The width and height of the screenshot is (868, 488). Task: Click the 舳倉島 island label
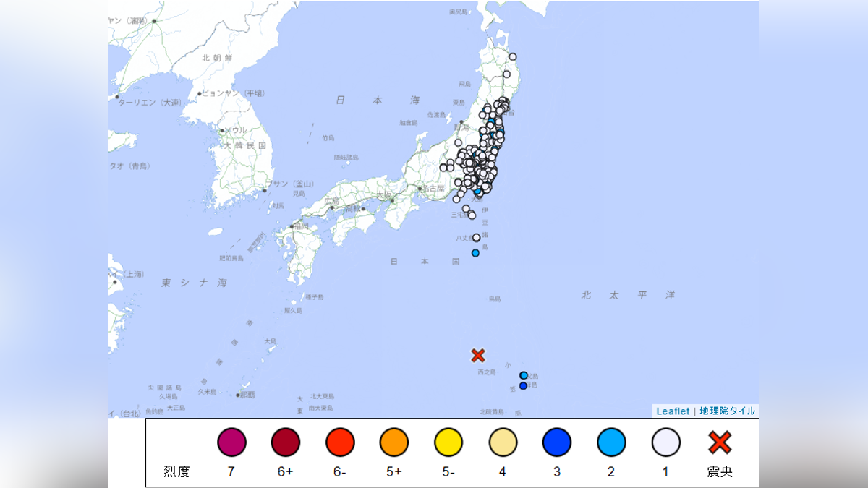click(408, 123)
